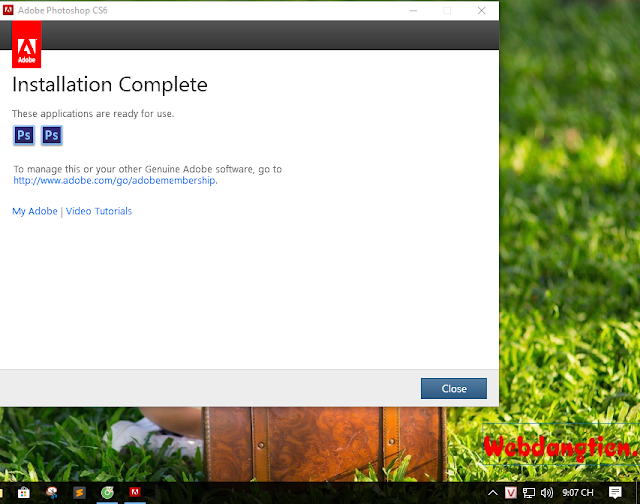Click the 9:07 CH taskbar clock
The height and width of the screenshot is (504, 640).
[578, 493]
